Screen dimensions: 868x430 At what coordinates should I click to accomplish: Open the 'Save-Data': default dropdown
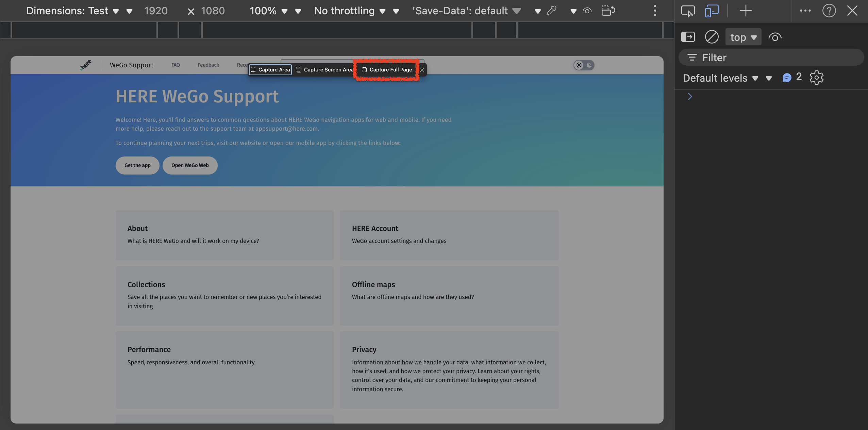[x=467, y=11]
